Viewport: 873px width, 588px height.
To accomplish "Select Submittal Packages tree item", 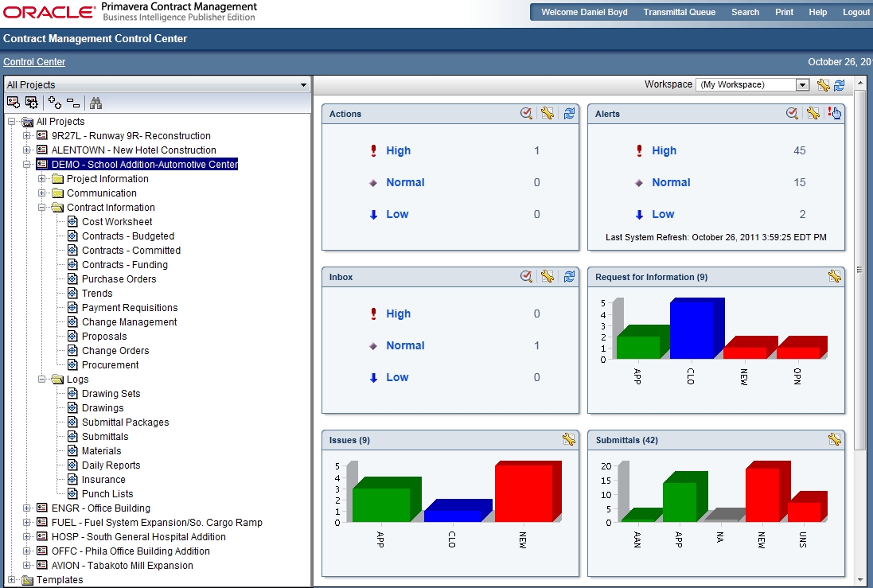I will click(x=125, y=422).
